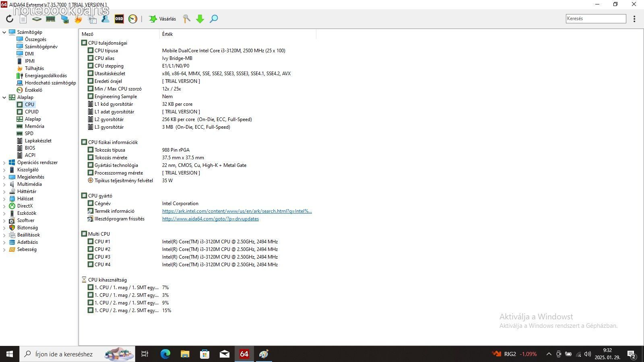Select Túlhajtás in the tree
The width and height of the screenshot is (644, 362).
pyautogui.click(x=34, y=68)
